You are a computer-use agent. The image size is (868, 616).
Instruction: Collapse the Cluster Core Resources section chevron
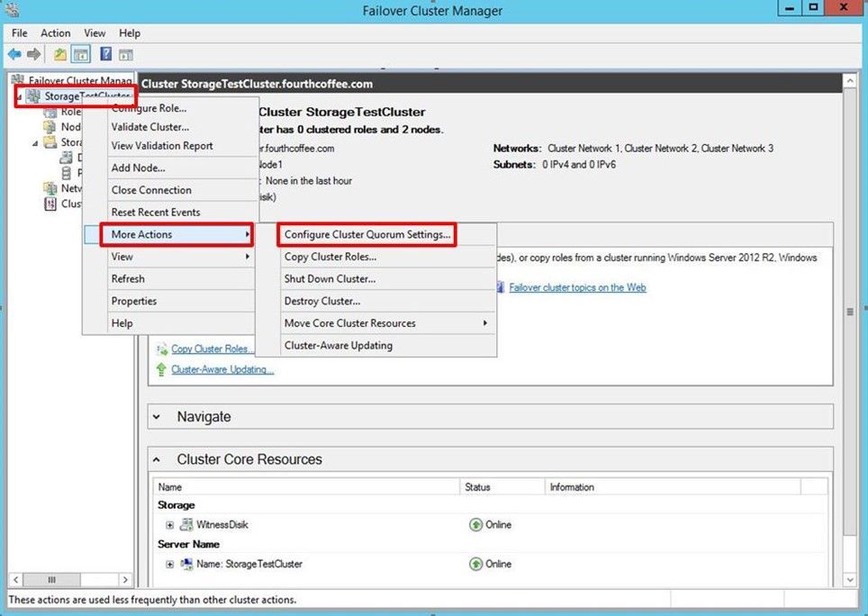click(158, 459)
